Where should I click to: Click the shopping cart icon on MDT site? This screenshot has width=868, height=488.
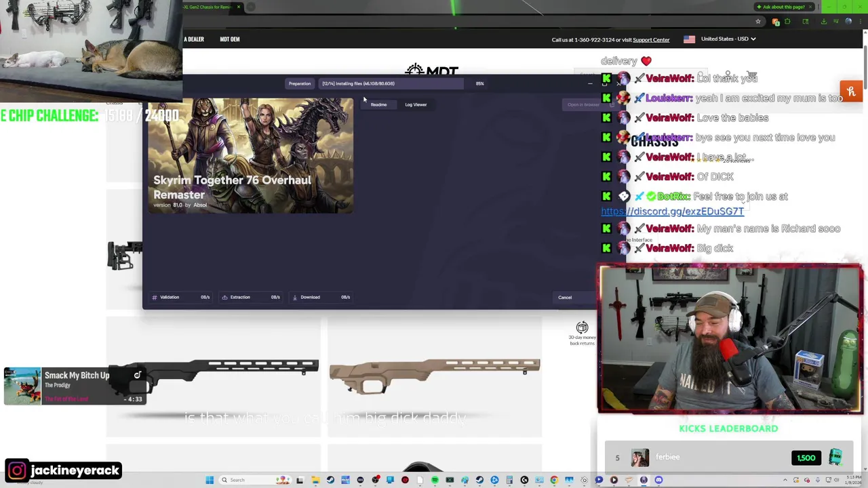[x=751, y=75]
